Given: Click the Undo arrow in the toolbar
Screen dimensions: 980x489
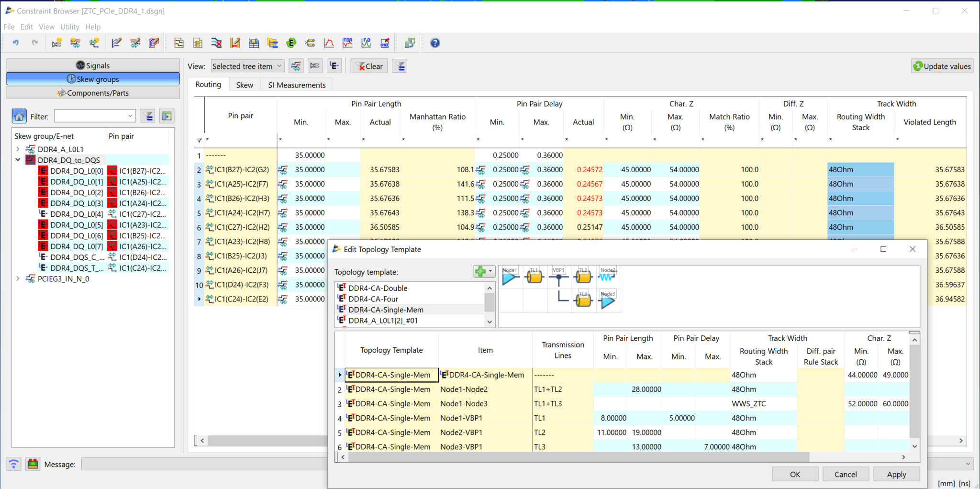Looking at the screenshot, I should [x=16, y=43].
